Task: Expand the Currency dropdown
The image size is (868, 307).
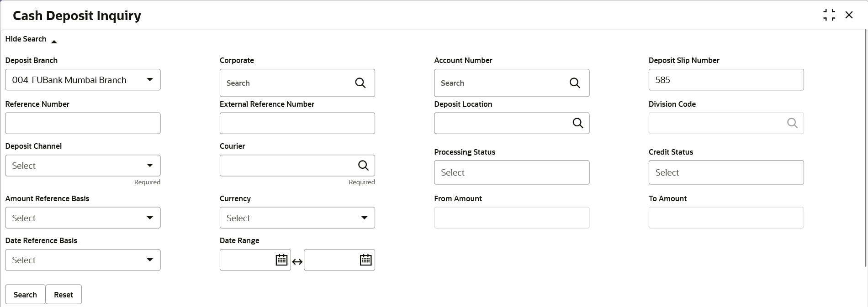Action: tap(297, 218)
